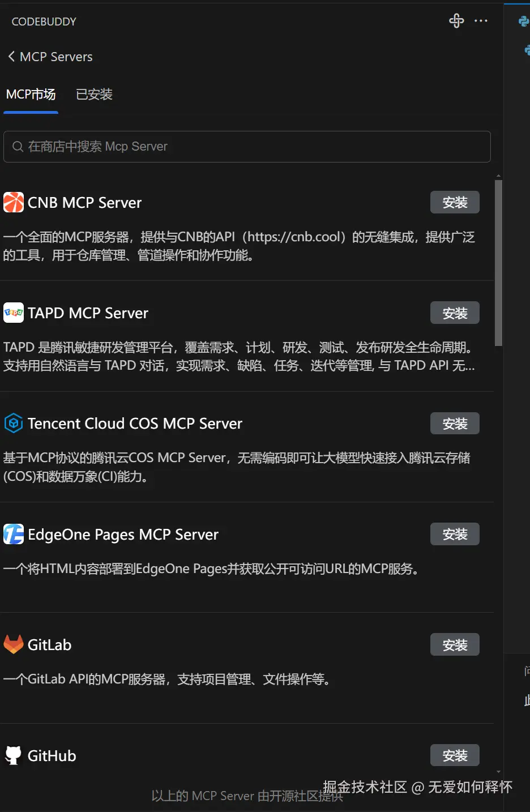The width and height of the screenshot is (530, 812).
Task: Install the CNB MCP Server
Action: coord(455,202)
